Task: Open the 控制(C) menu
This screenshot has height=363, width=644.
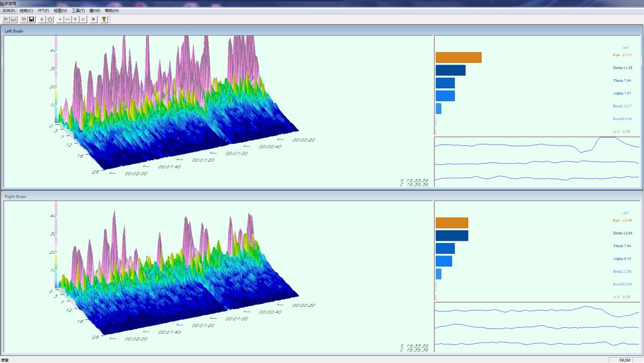Action: (26, 11)
